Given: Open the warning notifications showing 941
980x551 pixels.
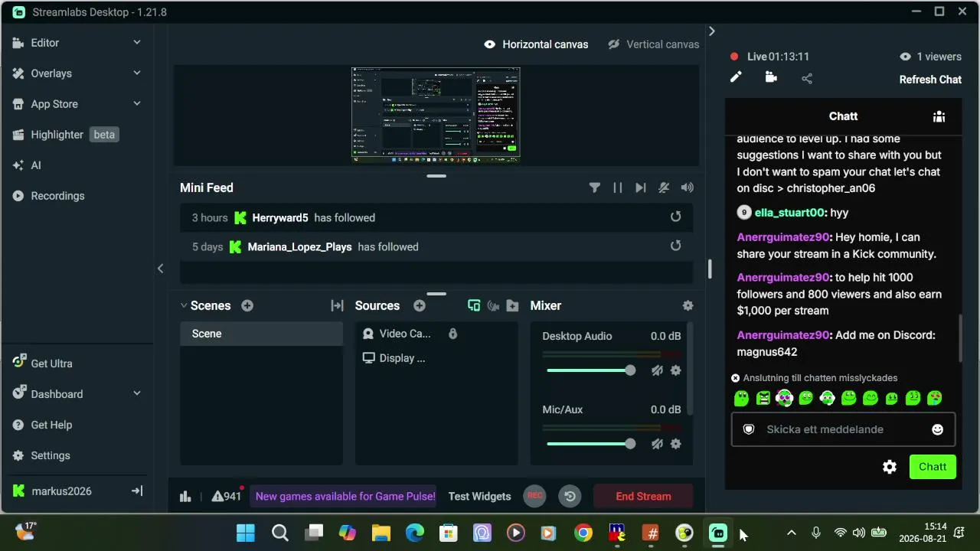Looking at the screenshot, I should [x=227, y=496].
